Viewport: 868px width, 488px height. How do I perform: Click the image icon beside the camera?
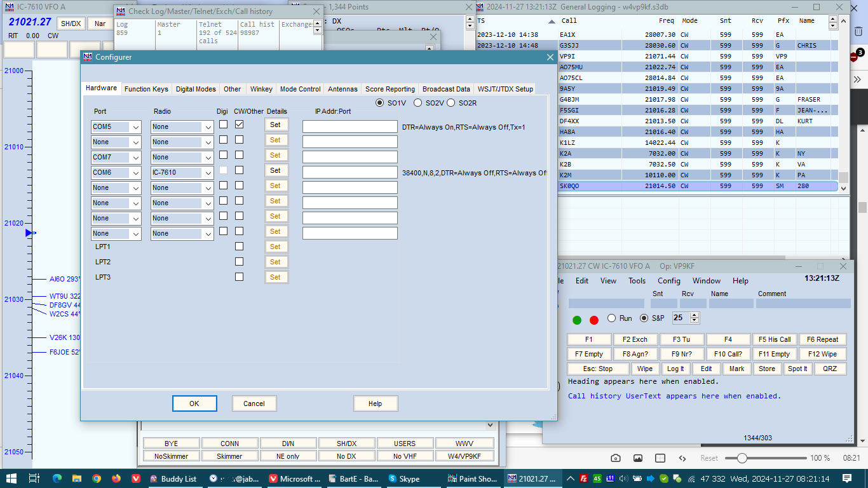[x=638, y=458]
